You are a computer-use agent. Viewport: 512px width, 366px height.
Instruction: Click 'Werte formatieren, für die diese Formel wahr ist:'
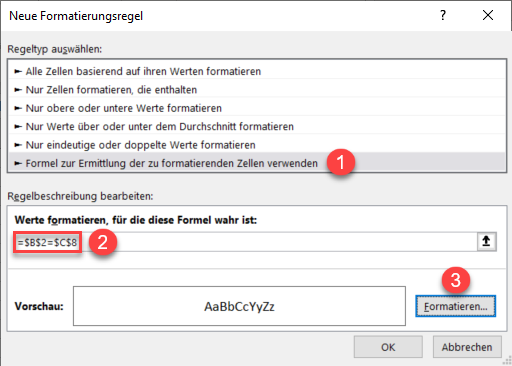click(136, 220)
